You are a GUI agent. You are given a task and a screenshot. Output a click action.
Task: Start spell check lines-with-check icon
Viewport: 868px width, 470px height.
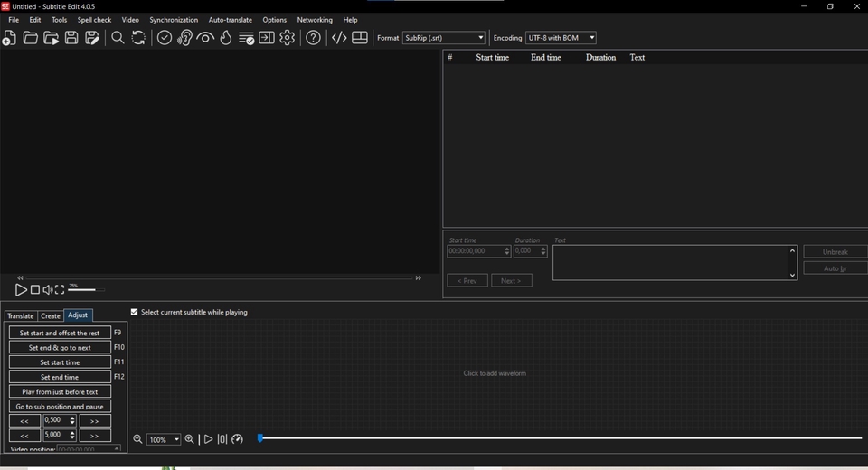click(x=246, y=38)
